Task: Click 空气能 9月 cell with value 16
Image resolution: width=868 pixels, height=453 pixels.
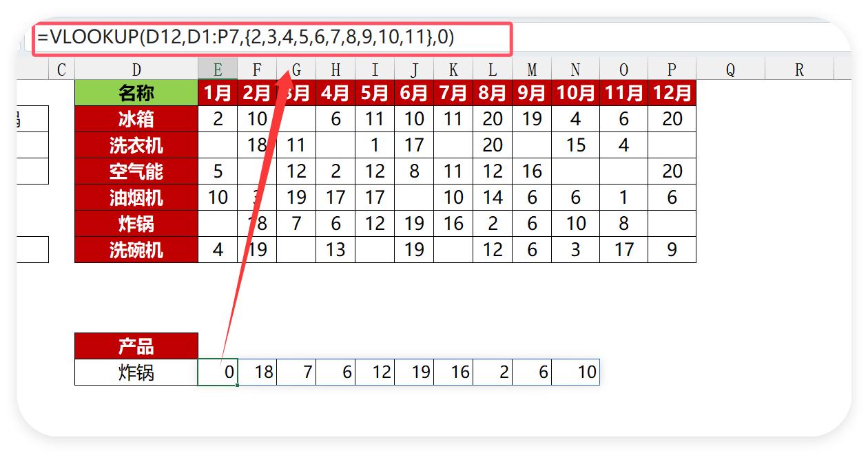Action: [532, 171]
